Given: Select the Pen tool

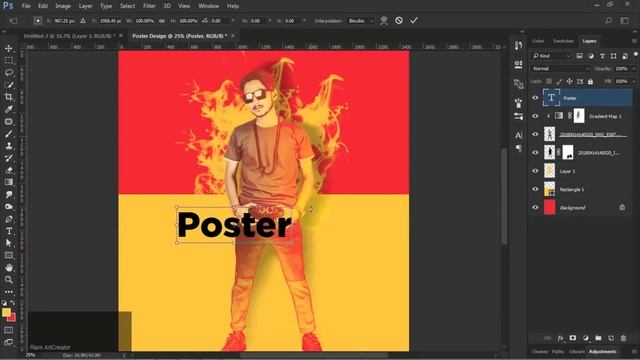Looking at the screenshot, I should click(x=9, y=219).
